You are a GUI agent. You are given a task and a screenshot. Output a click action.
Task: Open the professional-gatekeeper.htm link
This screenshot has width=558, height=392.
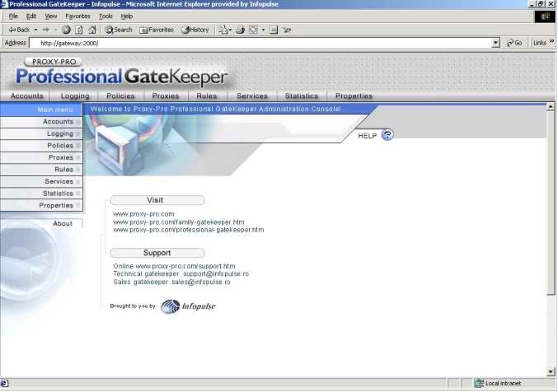189,230
